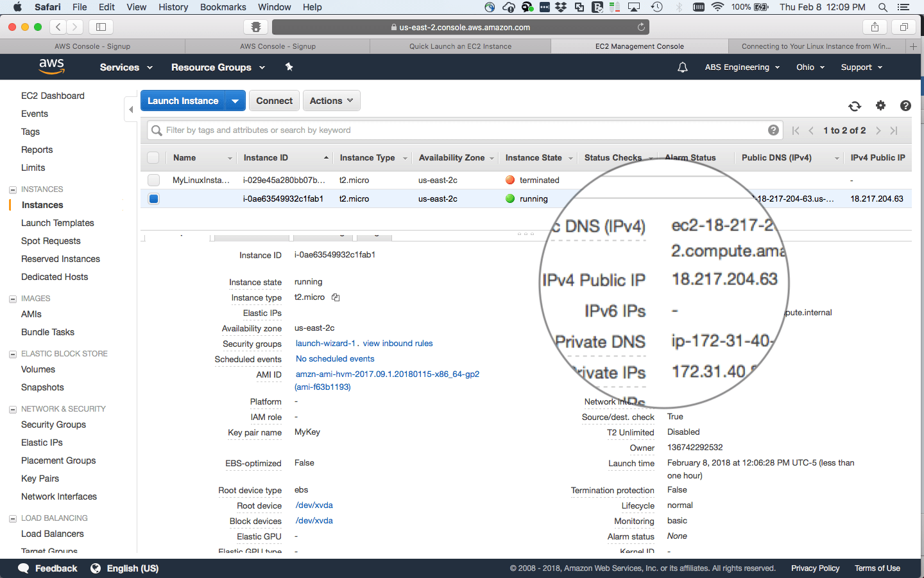Click the refresh instances icon
The width and height of the screenshot is (924, 578).
click(855, 106)
